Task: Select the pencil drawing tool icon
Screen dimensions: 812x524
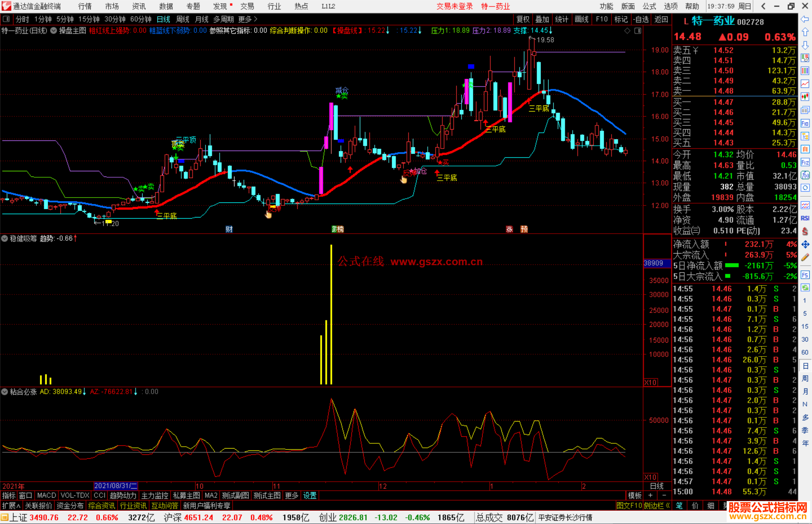Action: click(x=805, y=257)
